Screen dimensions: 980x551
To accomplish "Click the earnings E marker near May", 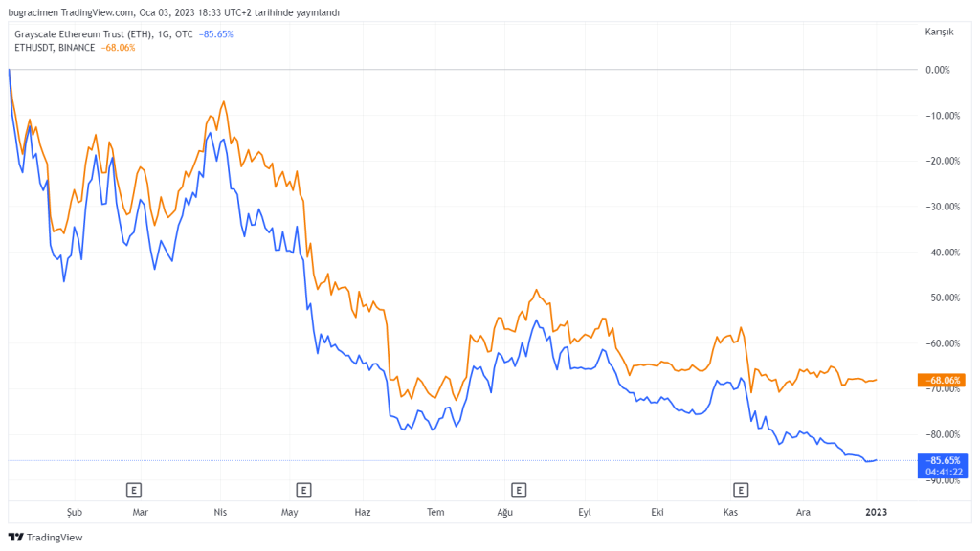I will click(x=303, y=491).
